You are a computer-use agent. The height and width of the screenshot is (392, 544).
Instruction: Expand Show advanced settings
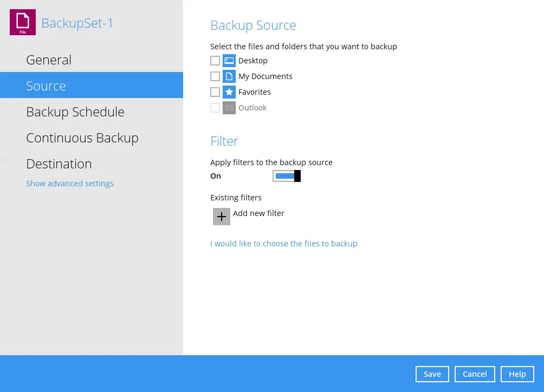[x=70, y=184]
